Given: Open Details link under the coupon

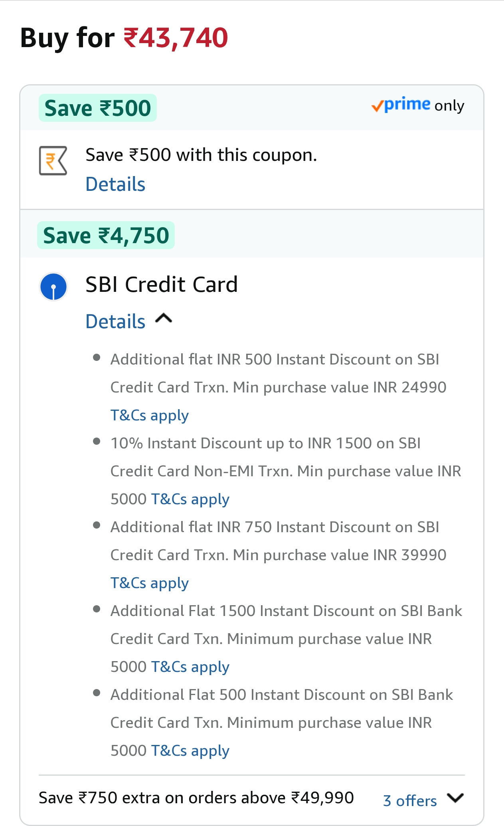Looking at the screenshot, I should coord(115,184).
